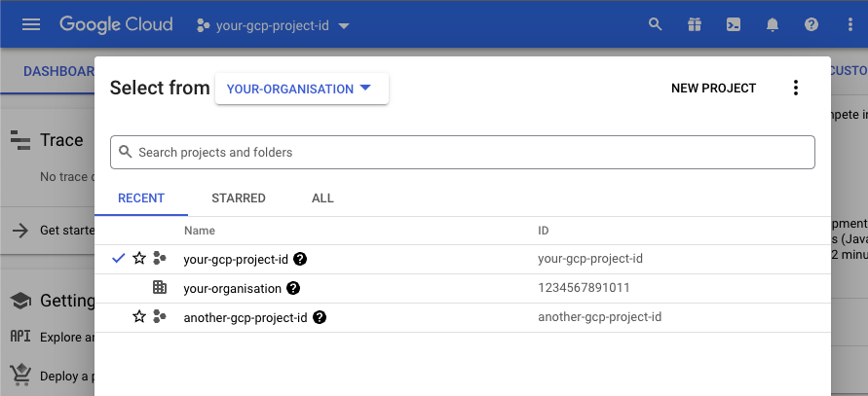Open the notifications bell

click(773, 25)
